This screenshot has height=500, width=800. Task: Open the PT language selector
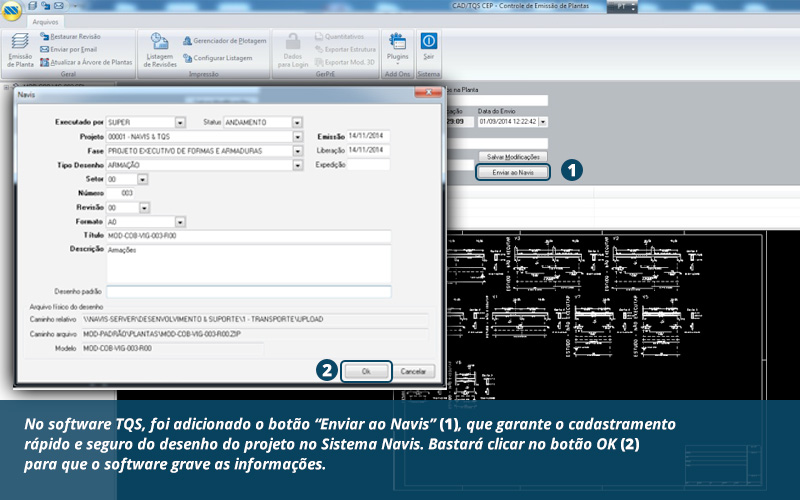[x=622, y=6]
